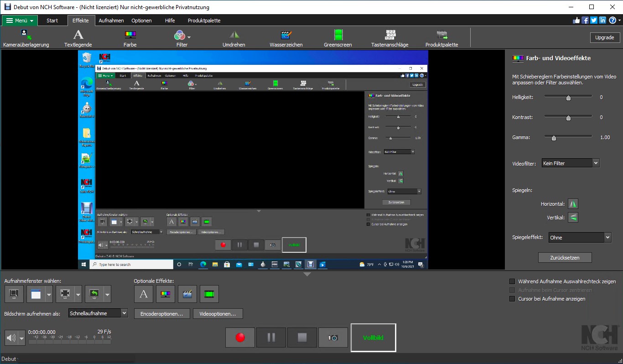Toggle Cursor bei Aufnahme anzeigen checkbox
623x364 pixels.
click(512, 299)
